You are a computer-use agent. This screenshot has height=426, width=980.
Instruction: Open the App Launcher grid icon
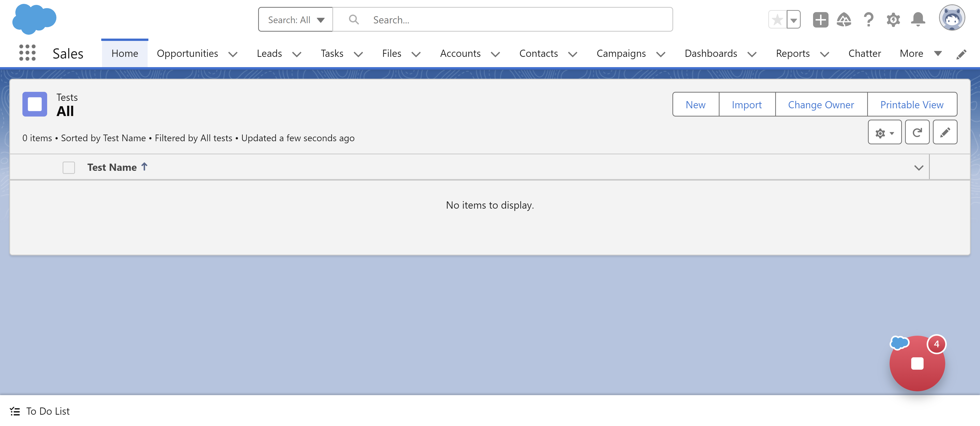[x=27, y=53]
